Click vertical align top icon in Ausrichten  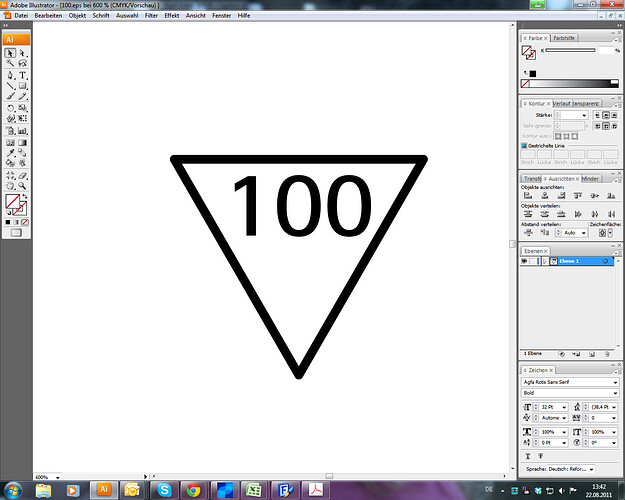pos(578,195)
